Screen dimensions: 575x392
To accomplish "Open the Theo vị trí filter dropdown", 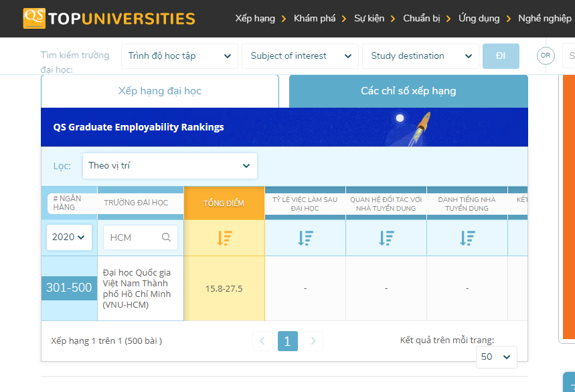I will pyautogui.click(x=169, y=165).
